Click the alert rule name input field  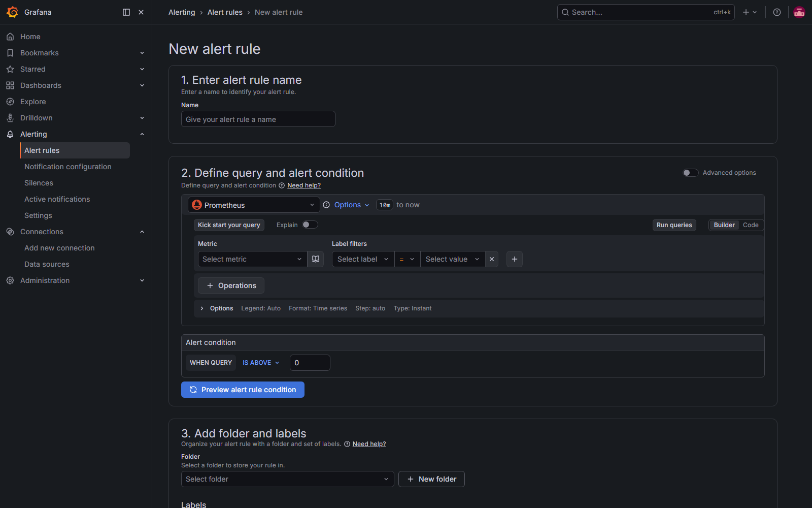click(258, 119)
